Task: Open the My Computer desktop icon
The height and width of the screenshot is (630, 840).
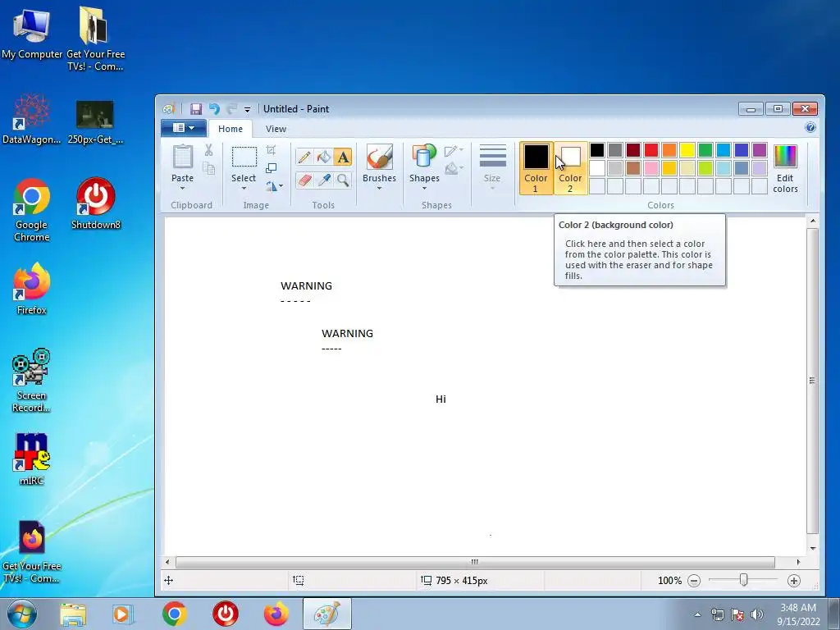Action: tap(32, 33)
